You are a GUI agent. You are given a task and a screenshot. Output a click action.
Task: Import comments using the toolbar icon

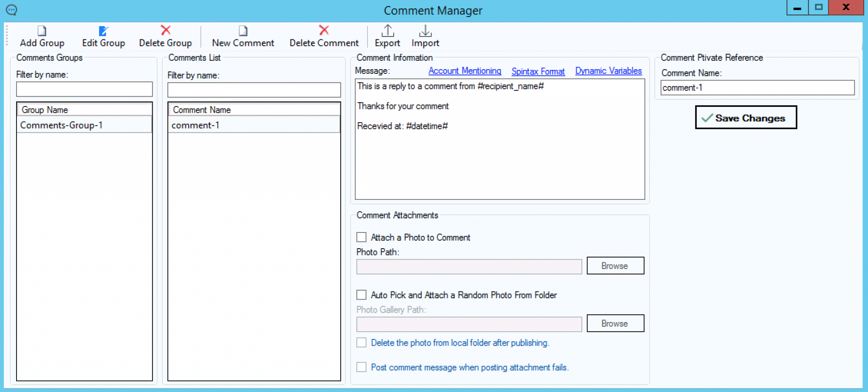[425, 31]
